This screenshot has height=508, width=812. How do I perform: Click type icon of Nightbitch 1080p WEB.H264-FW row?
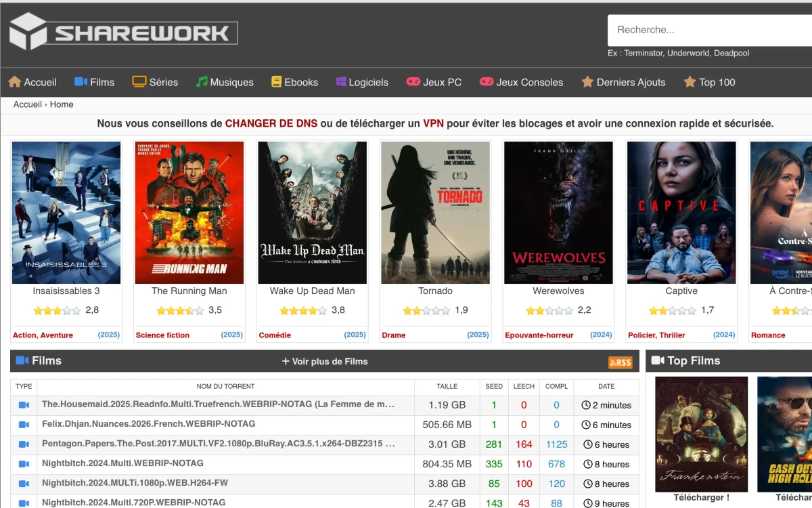(x=24, y=484)
